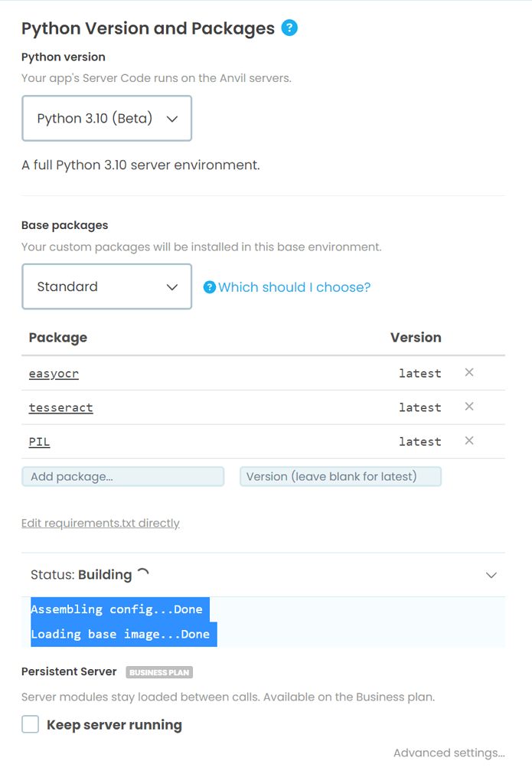Open the Python 3.10 (Beta) version dropdown
The height and width of the screenshot is (784, 532).
coord(106,118)
